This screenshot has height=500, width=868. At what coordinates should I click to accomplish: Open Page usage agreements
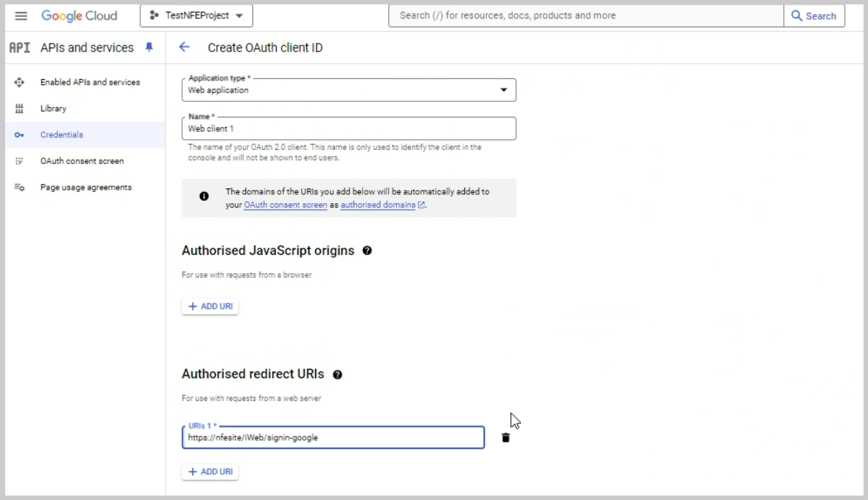pyautogui.click(x=86, y=187)
